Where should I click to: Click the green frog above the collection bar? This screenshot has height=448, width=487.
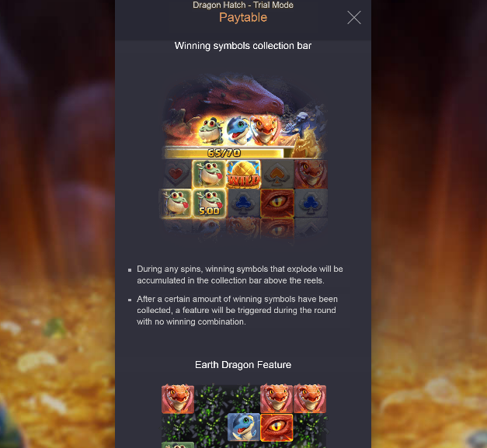(x=211, y=130)
